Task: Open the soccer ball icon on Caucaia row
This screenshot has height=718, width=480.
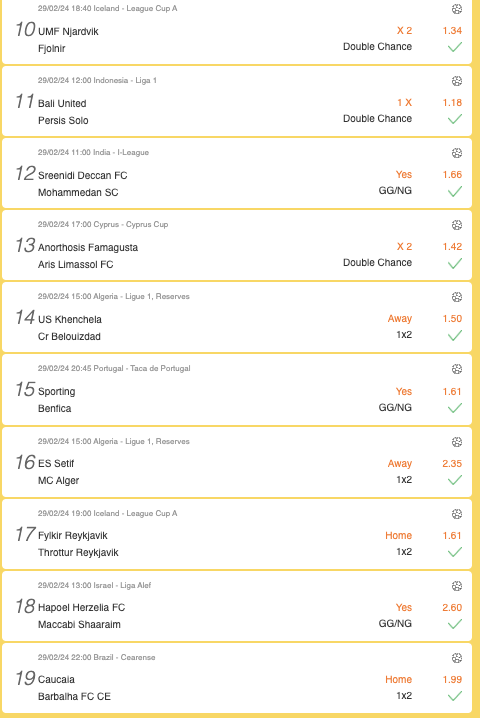Action: click(457, 658)
